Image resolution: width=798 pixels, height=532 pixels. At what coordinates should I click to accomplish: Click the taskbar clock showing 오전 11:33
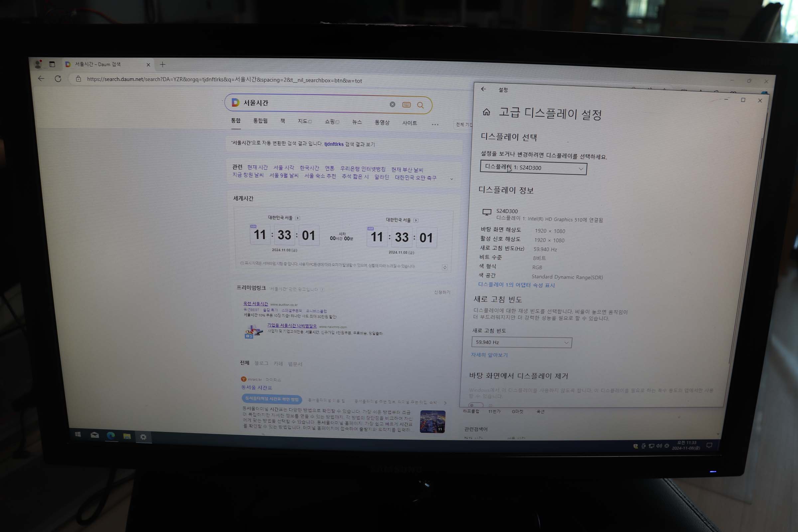686,445
